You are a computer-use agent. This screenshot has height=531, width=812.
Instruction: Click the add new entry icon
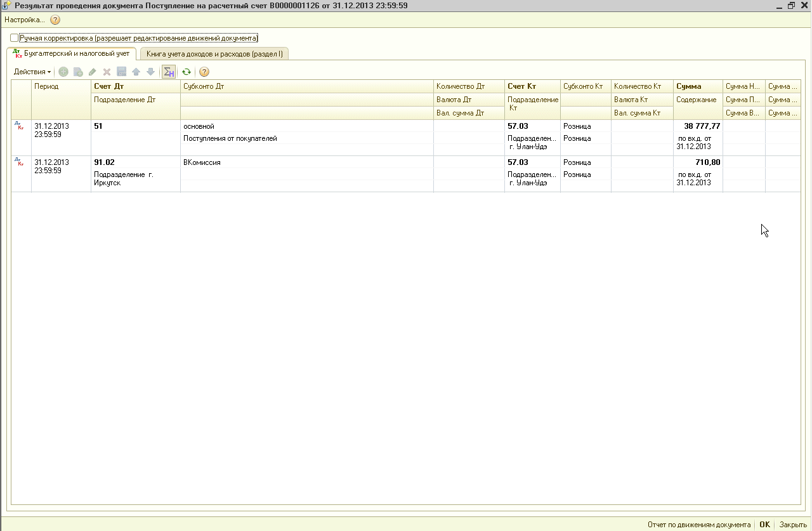(63, 72)
